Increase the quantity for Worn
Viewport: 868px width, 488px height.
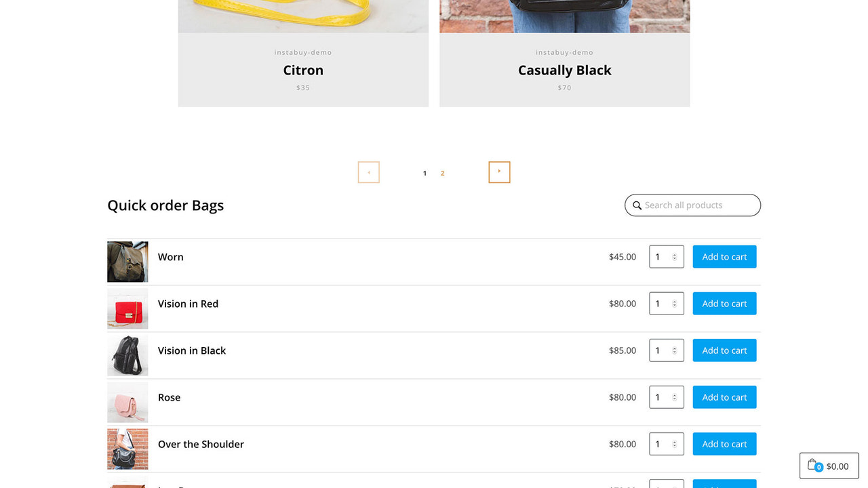point(675,253)
